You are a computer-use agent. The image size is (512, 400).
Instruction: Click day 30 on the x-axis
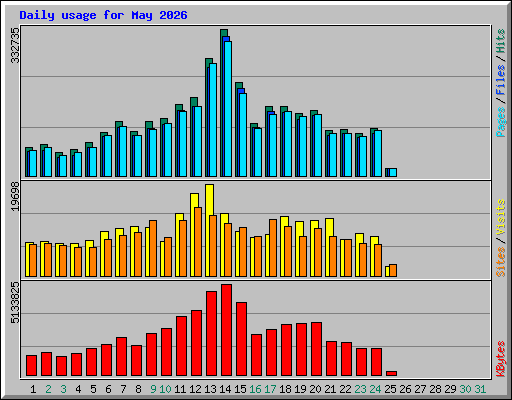tap(465, 389)
